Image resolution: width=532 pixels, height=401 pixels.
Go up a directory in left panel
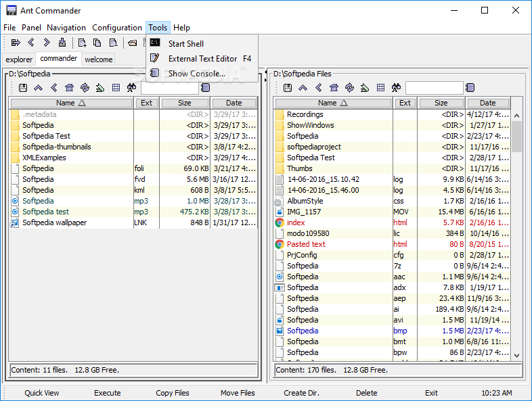[38, 88]
